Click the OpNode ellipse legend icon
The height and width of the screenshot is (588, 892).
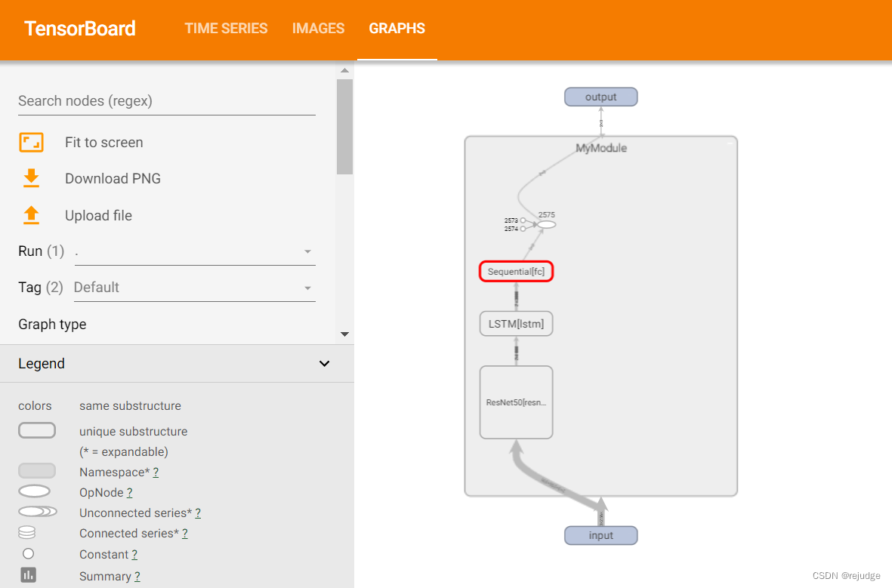(x=35, y=491)
